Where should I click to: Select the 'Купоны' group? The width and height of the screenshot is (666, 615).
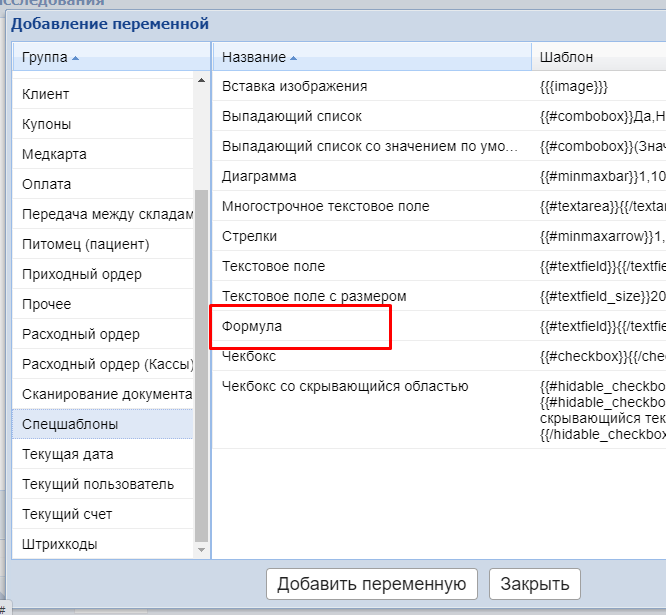[47, 124]
